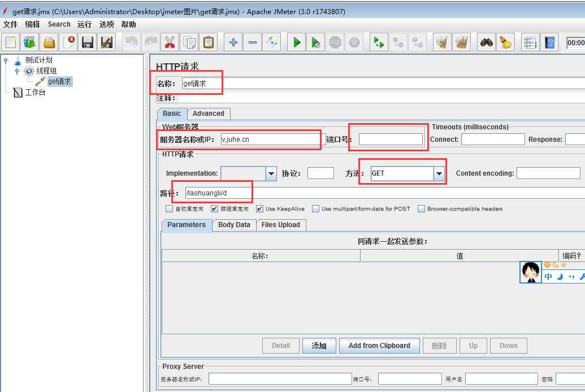Click the Paste clipboard icon
585x392 pixels.
click(x=209, y=42)
